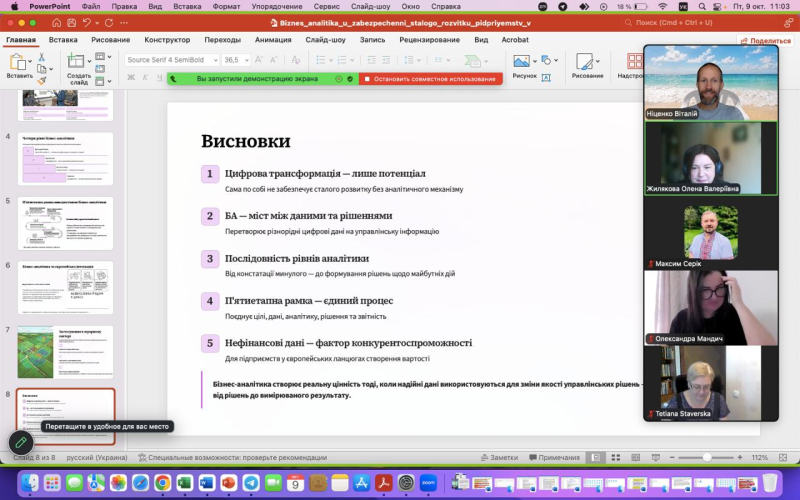Screen dimensions: 800x500
Task: Expand the bullet list dropdown arrow
Action: 331,60
